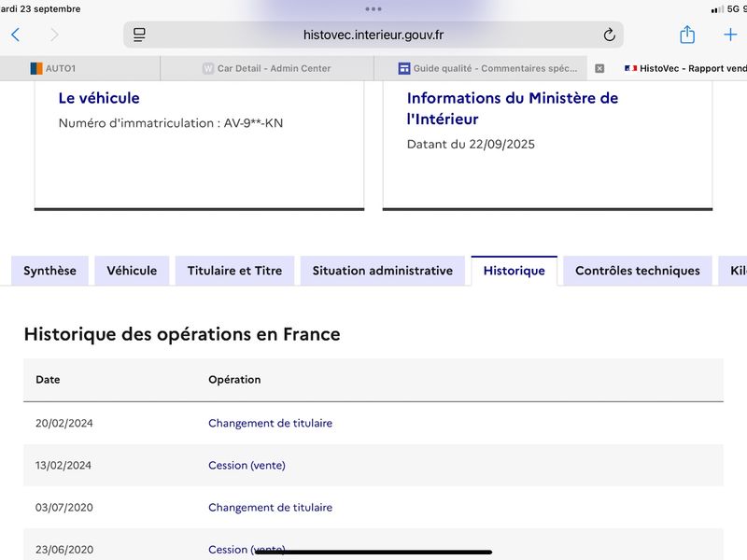Open the Situation administrative tab
The height and width of the screenshot is (560, 747).
(x=383, y=271)
